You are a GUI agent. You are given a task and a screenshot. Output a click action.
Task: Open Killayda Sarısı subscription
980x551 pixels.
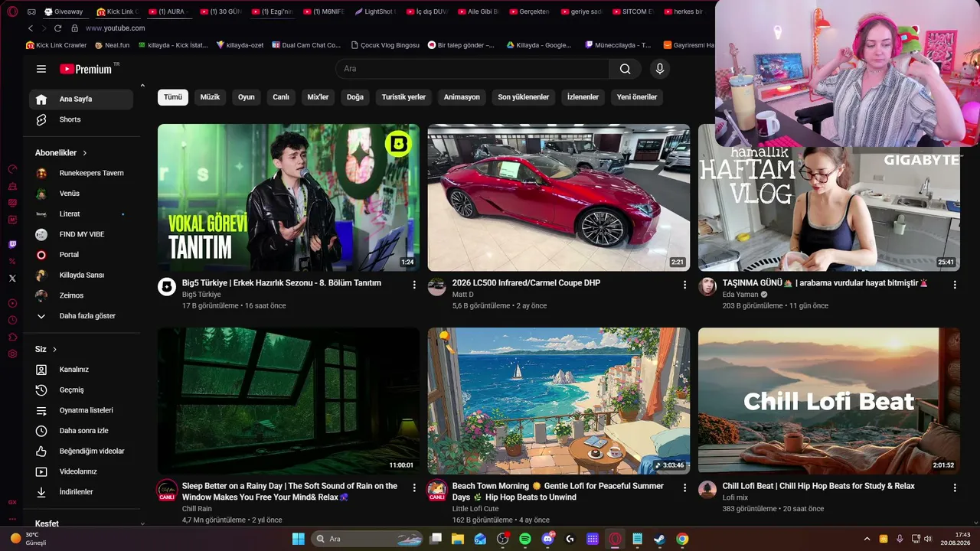point(81,275)
